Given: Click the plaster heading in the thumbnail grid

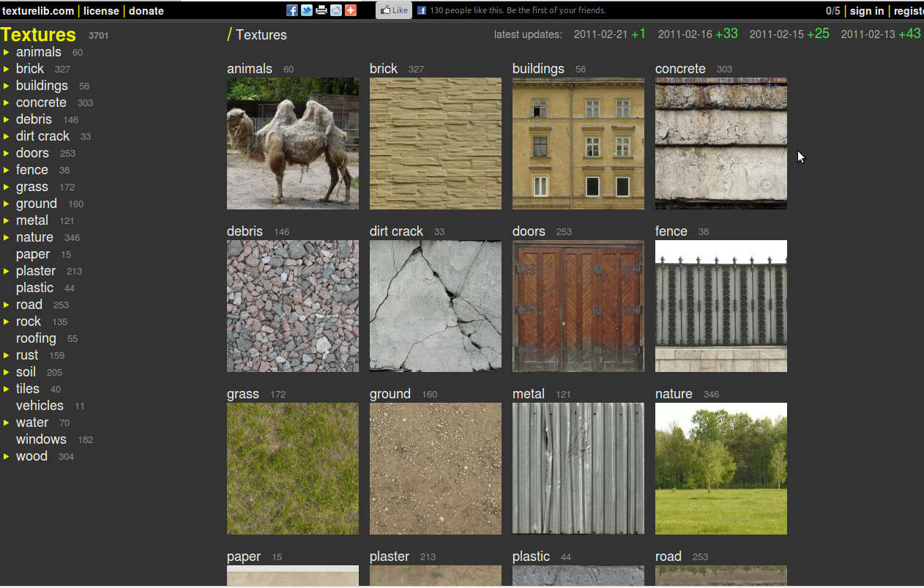Looking at the screenshot, I should pos(390,557).
